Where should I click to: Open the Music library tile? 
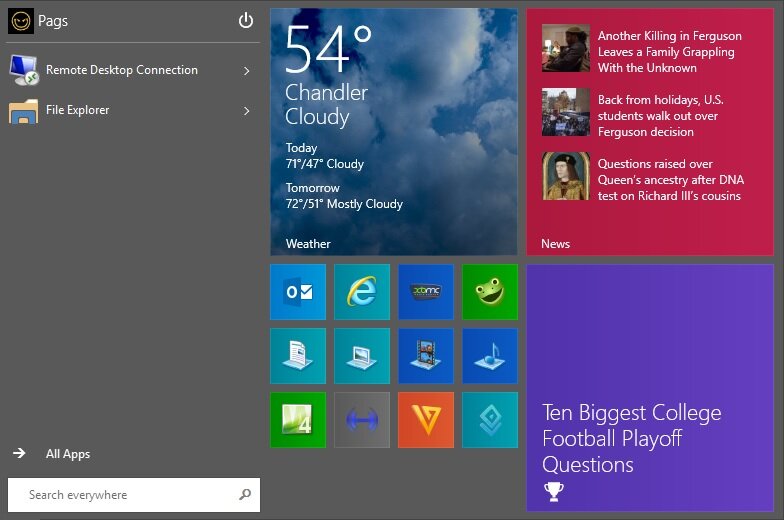[x=490, y=356]
